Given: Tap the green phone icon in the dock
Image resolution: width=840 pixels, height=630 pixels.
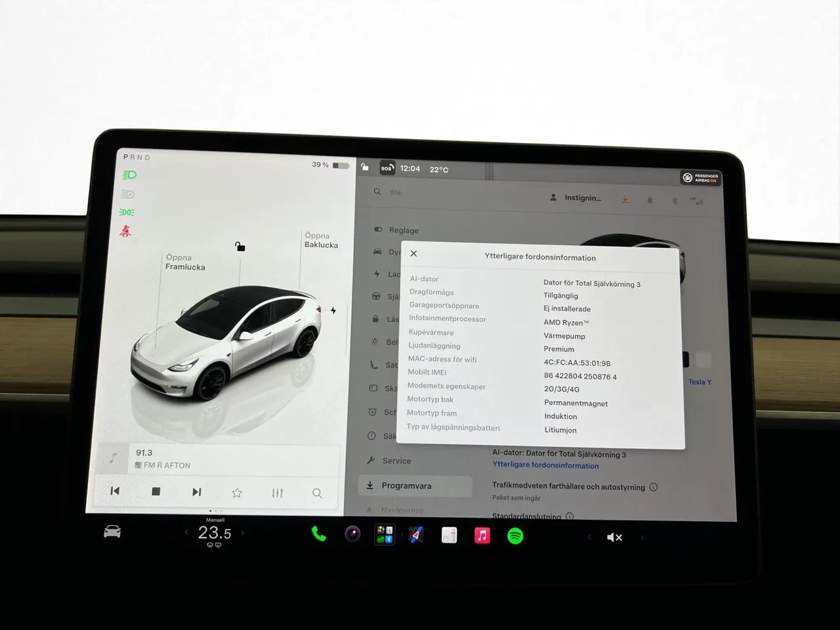Looking at the screenshot, I should 319,534.
